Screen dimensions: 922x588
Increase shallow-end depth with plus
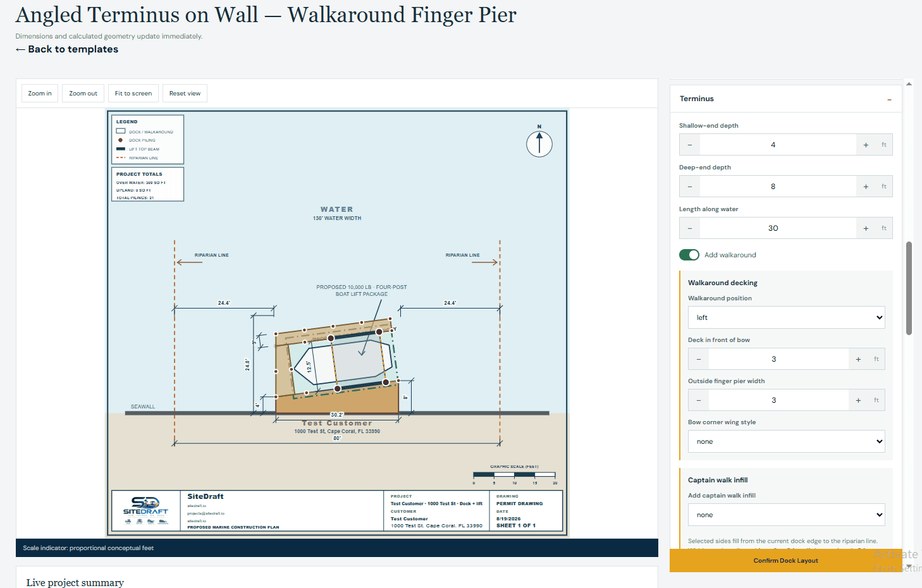coord(866,145)
